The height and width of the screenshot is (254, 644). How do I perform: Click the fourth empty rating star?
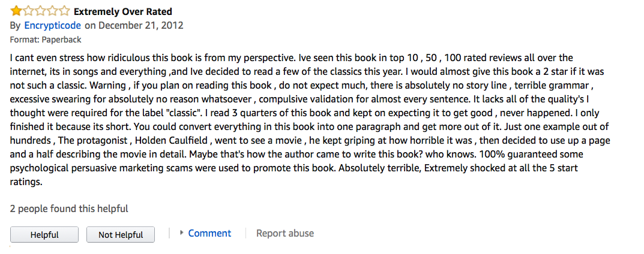click(x=52, y=11)
